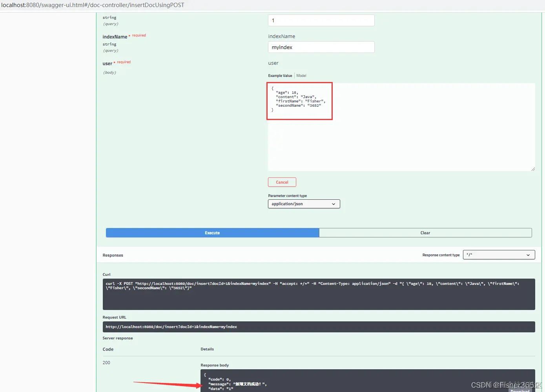The height and width of the screenshot is (392, 545).
Task: Click the curl command text block
Action: pos(319,294)
